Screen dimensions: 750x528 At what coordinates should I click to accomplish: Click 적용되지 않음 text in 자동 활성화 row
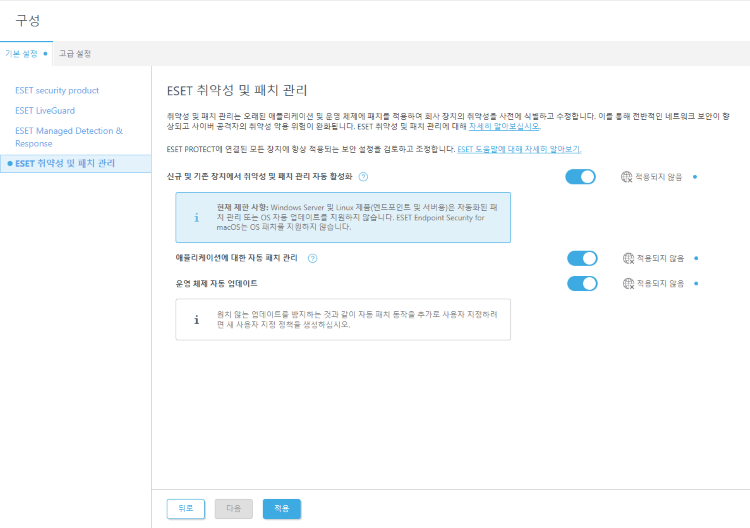[x=659, y=177]
